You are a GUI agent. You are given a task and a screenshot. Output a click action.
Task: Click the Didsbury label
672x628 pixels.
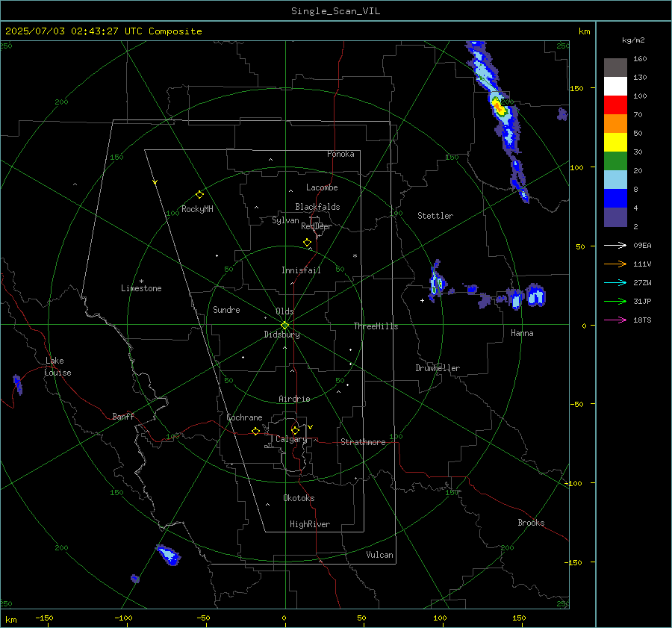281,335
